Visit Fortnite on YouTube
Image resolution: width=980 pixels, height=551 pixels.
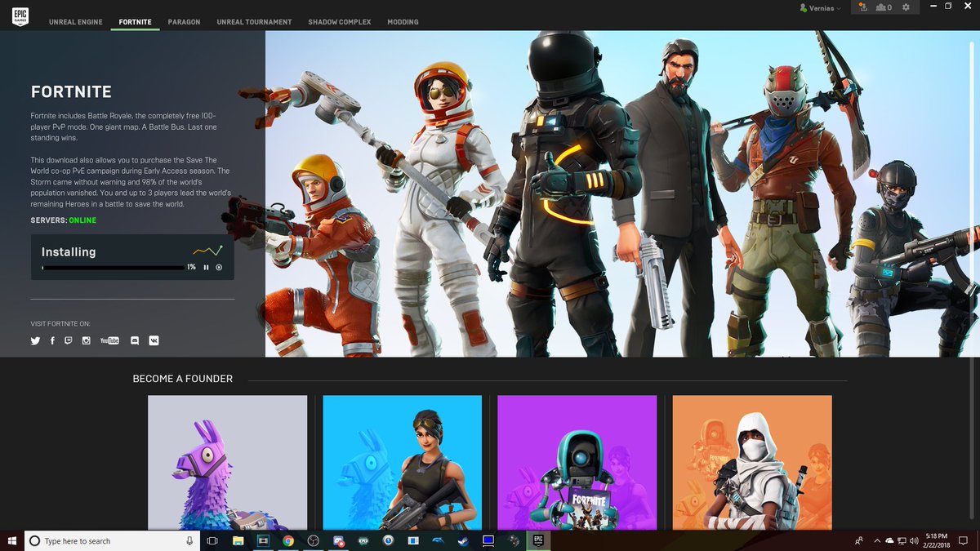pyautogui.click(x=109, y=340)
